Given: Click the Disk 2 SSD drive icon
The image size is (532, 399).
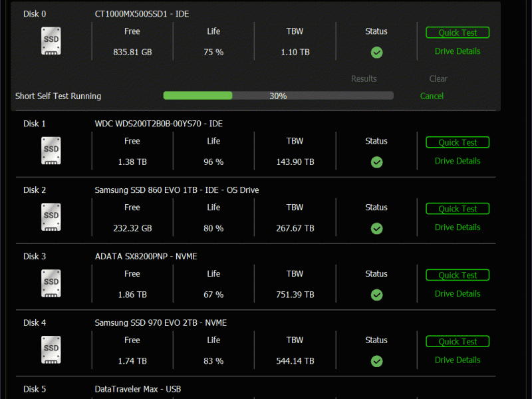Looking at the screenshot, I should pyautogui.click(x=51, y=217).
